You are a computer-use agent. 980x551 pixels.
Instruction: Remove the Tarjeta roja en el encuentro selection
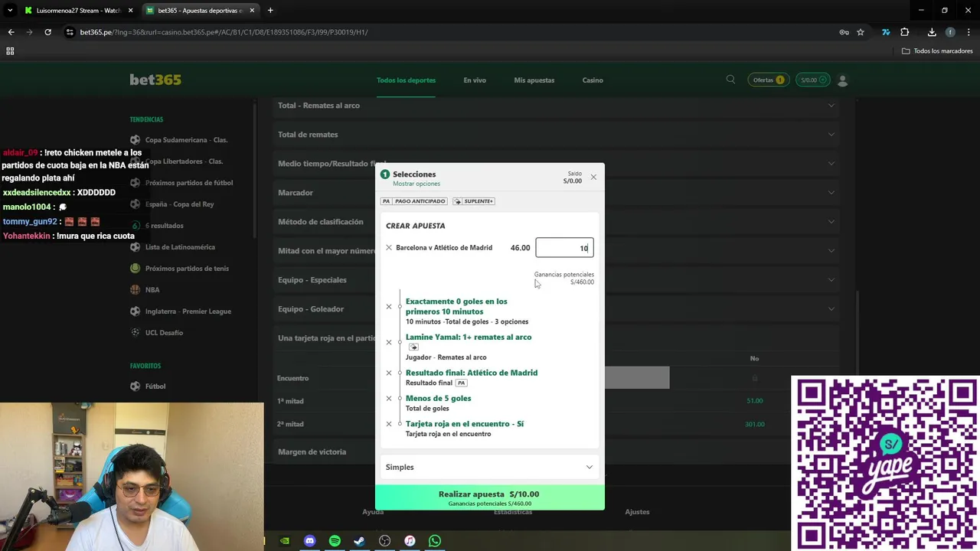tap(389, 424)
